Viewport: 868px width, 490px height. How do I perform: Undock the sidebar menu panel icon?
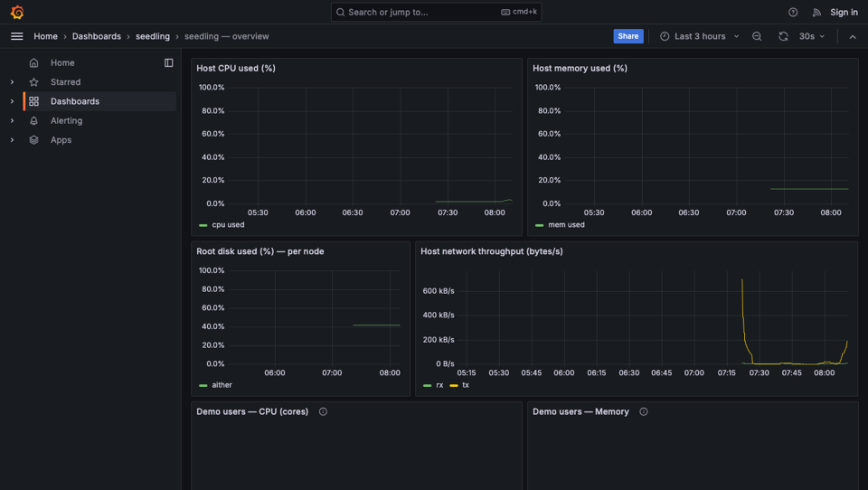(x=169, y=62)
